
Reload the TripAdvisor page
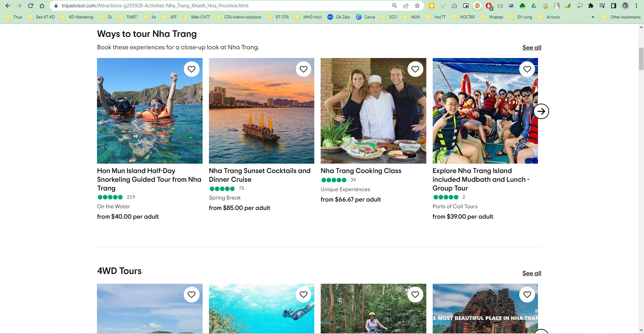pos(31,6)
